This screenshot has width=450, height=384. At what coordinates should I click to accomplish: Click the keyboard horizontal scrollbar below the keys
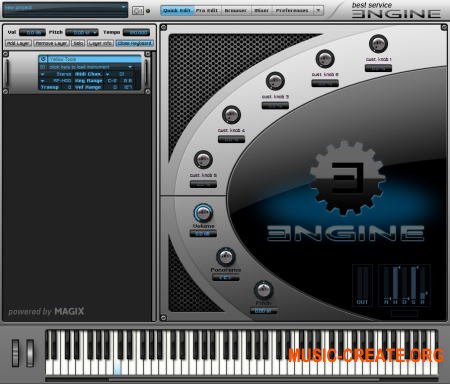click(243, 379)
